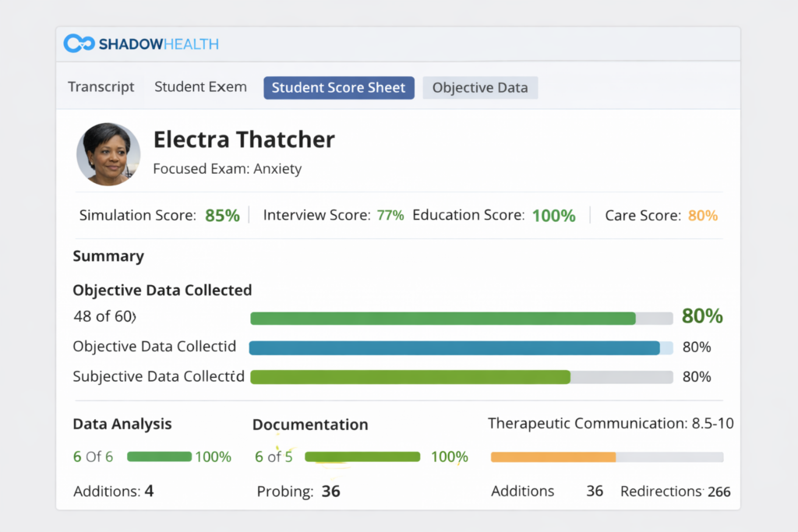The height and width of the screenshot is (532, 798).
Task: Select the Student Score Sheet tab
Action: [x=338, y=87]
